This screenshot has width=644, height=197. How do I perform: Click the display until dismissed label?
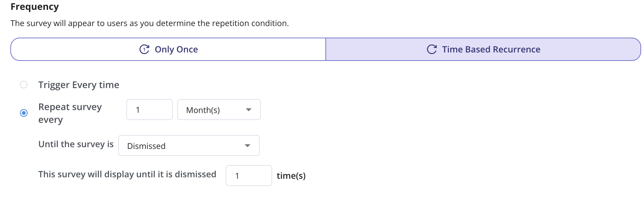[x=127, y=174]
